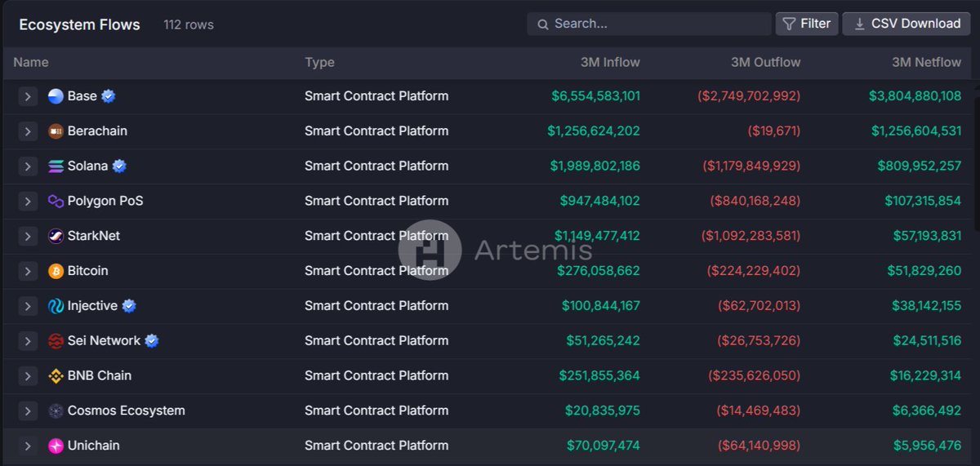This screenshot has height=466, width=980.
Task: Click the Base chain logo icon
Action: pos(56,96)
